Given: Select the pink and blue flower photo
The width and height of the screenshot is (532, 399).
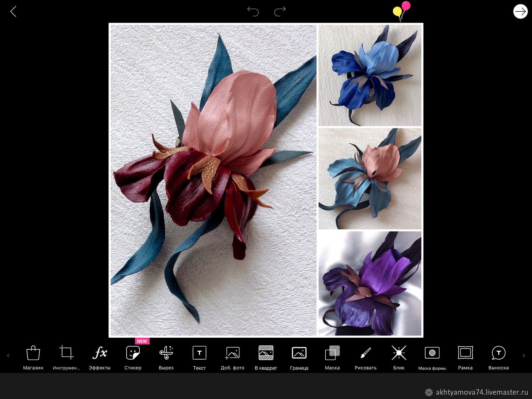Looking at the screenshot, I should (370, 178).
